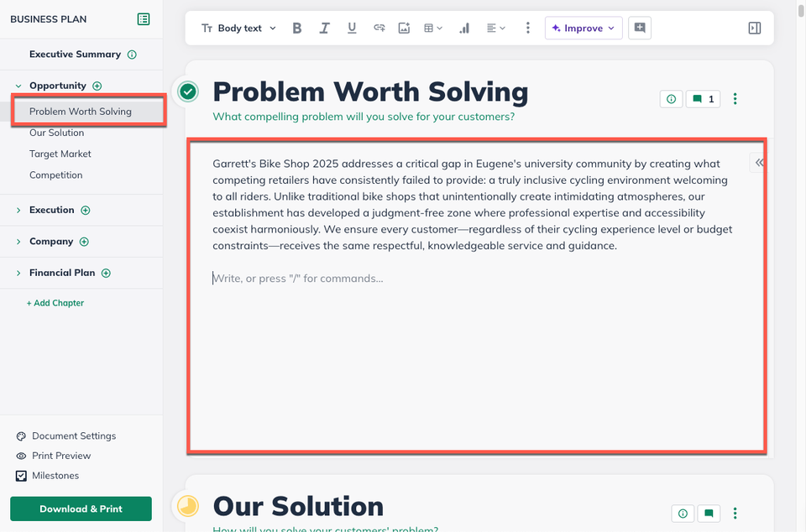Go to Our Solution in sidebar

(x=56, y=133)
